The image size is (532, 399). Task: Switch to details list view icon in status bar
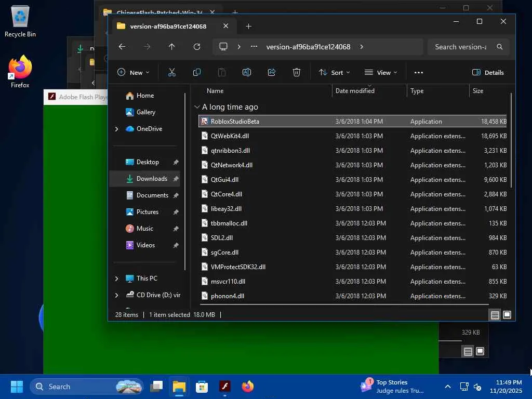[495, 315]
